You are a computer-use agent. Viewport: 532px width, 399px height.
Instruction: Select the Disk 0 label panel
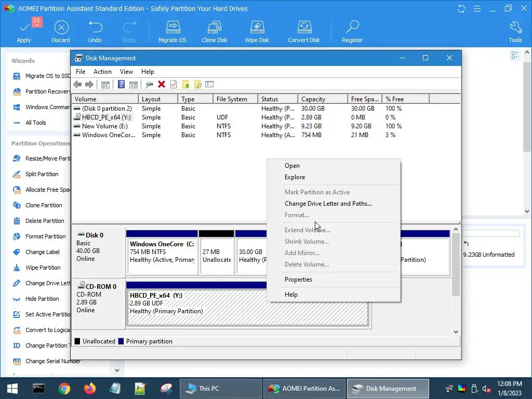[x=98, y=252]
